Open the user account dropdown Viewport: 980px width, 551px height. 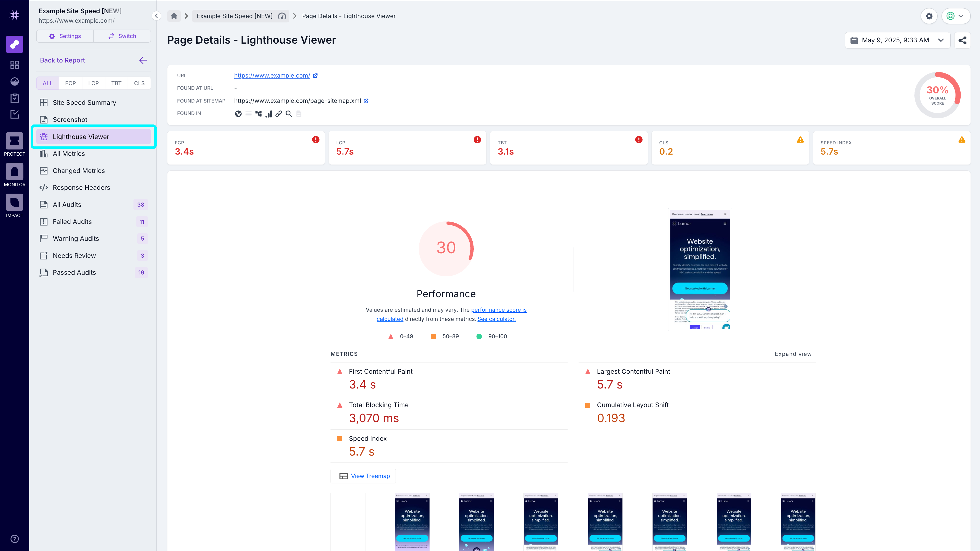tap(956, 16)
